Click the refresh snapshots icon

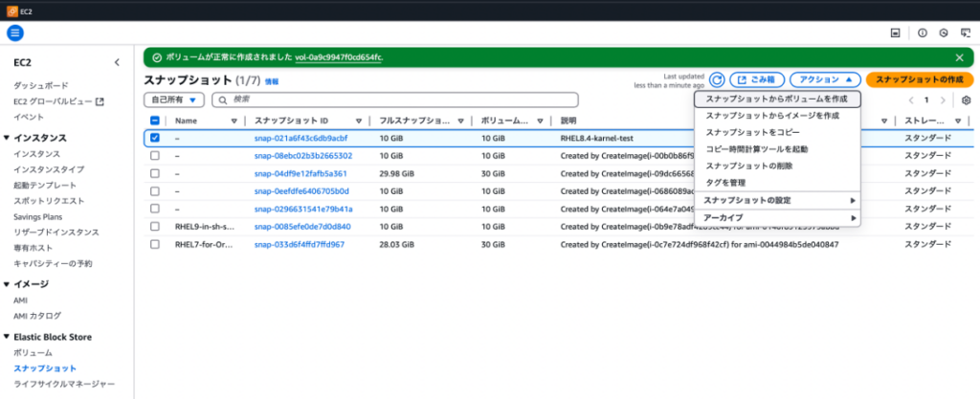(717, 80)
